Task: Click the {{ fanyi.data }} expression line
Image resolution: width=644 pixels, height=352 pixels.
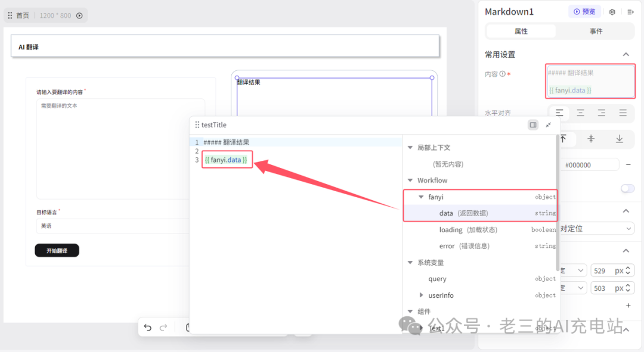Action: click(x=227, y=160)
